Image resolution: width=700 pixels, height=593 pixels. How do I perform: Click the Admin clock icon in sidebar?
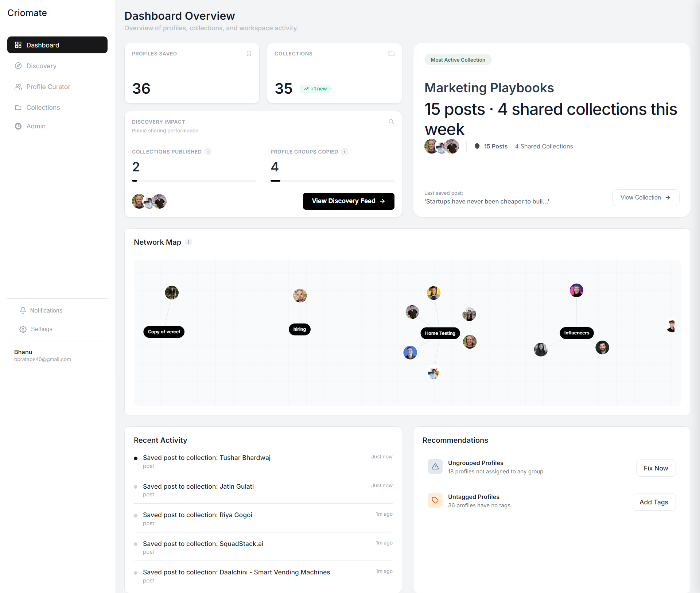tap(18, 126)
